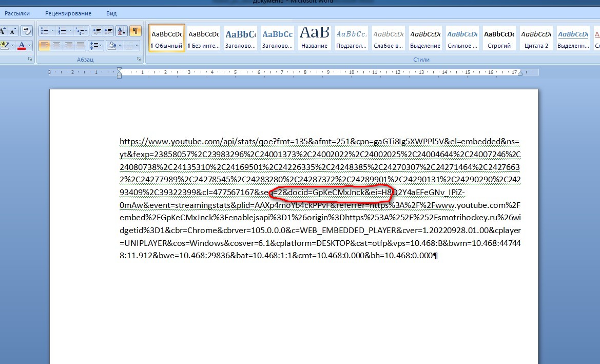The height and width of the screenshot is (364, 600).
Task: Toggle the paragraph marks ¶ button
Action: pos(136,31)
